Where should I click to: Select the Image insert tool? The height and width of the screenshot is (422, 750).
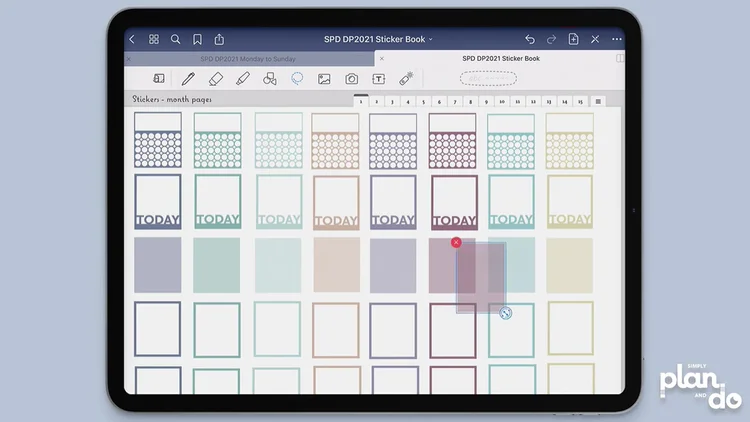[x=324, y=79]
